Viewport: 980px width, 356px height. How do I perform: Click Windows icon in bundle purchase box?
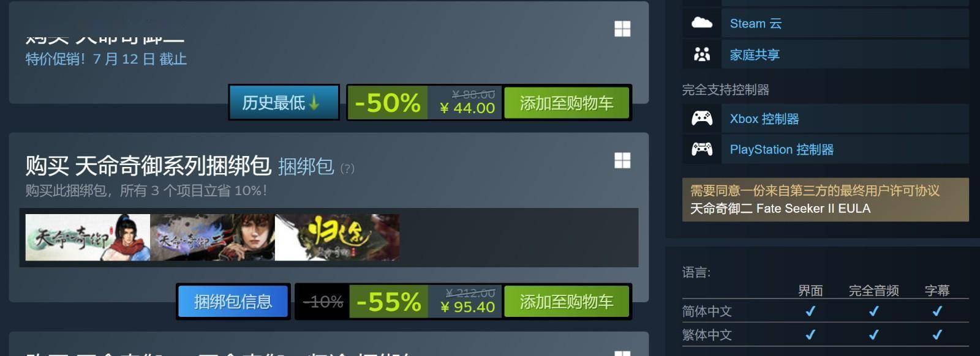[x=622, y=160]
